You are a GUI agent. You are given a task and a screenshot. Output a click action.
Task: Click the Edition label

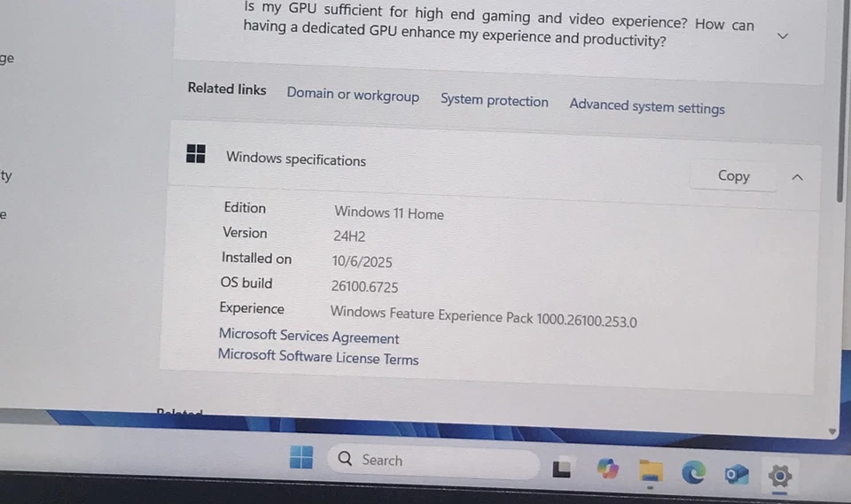click(x=245, y=208)
